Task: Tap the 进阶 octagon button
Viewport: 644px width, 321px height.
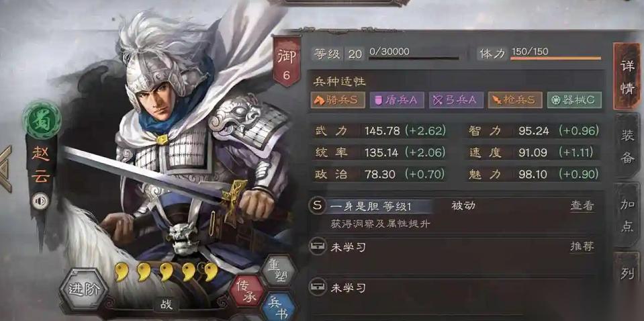Action: click(84, 289)
